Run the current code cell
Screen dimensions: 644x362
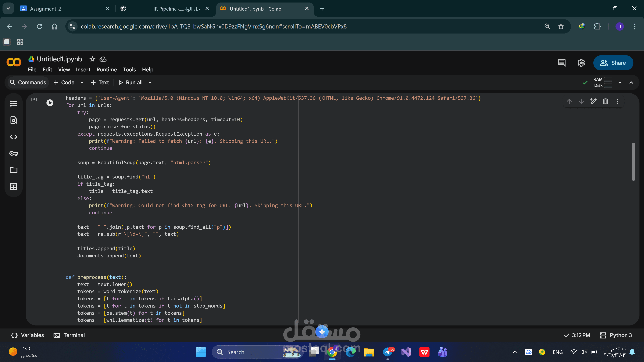pos(50,103)
